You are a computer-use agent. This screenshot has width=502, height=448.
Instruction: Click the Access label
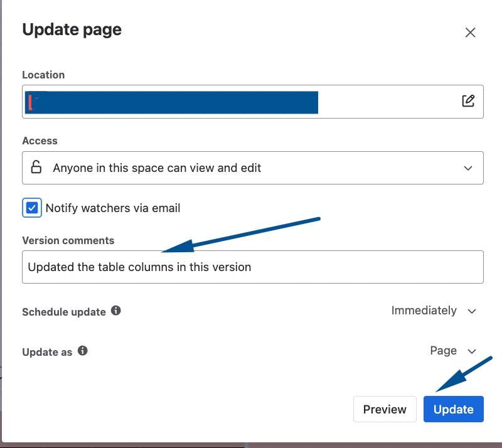40,141
